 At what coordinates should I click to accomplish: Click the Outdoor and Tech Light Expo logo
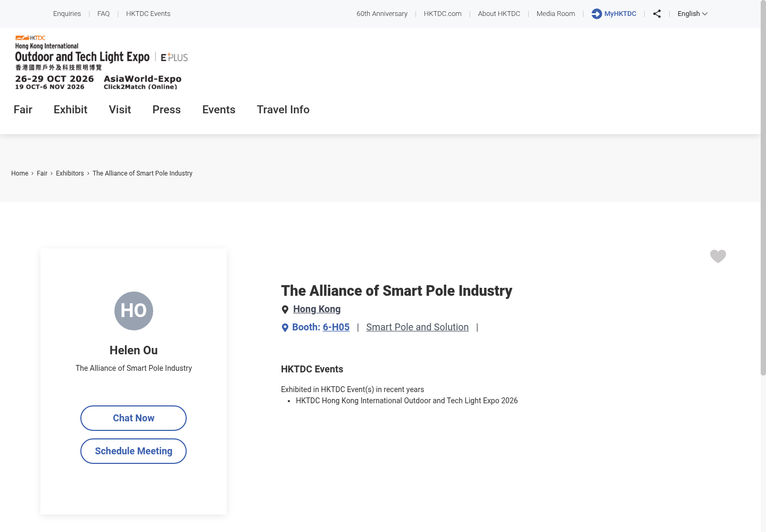click(x=101, y=63)
